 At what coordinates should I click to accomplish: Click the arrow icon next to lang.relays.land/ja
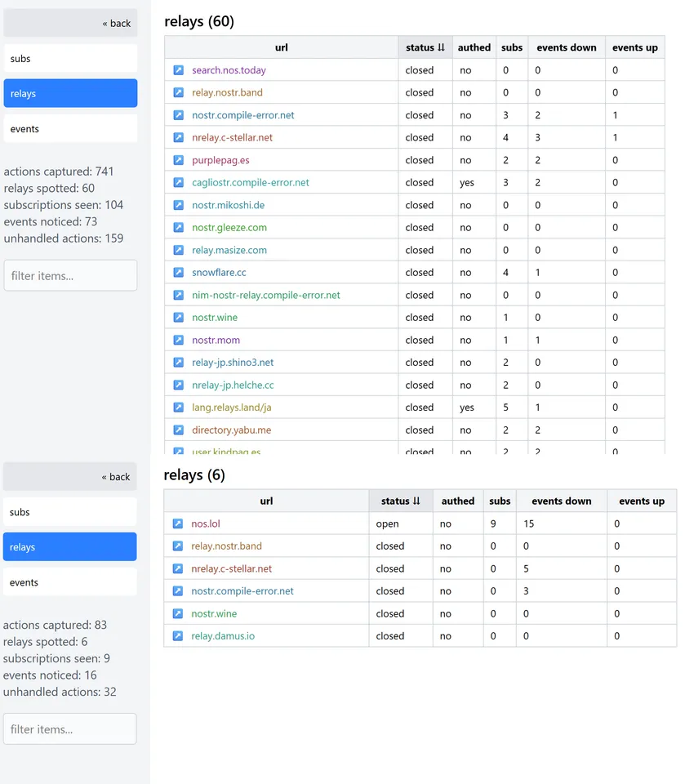click(178, 408)
